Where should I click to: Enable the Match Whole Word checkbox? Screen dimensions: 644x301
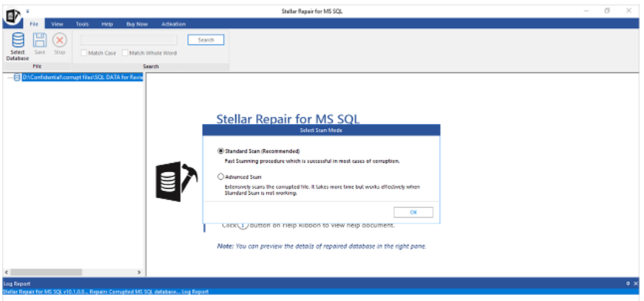click(125, 53)
